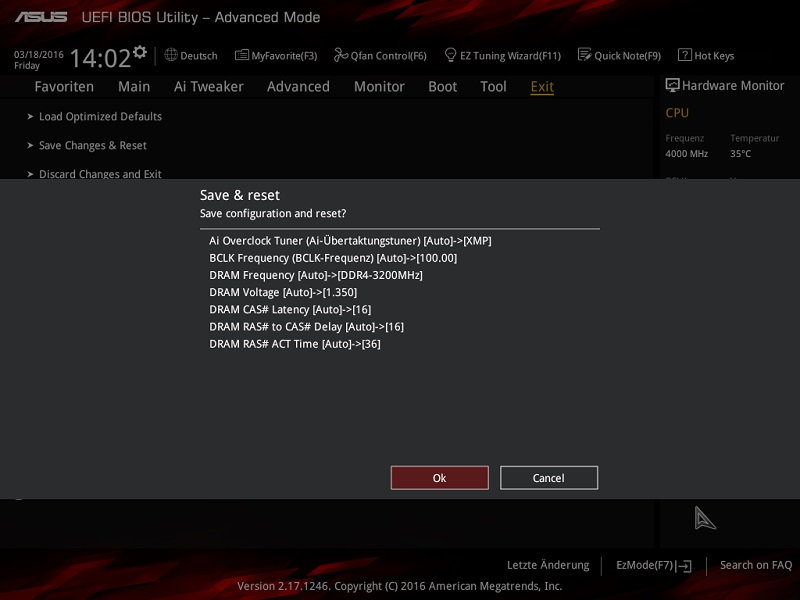This screenshot has width=800, height=600.
Task: Click Qfan Control(F6) label
Action: click(x=389, y=56)
